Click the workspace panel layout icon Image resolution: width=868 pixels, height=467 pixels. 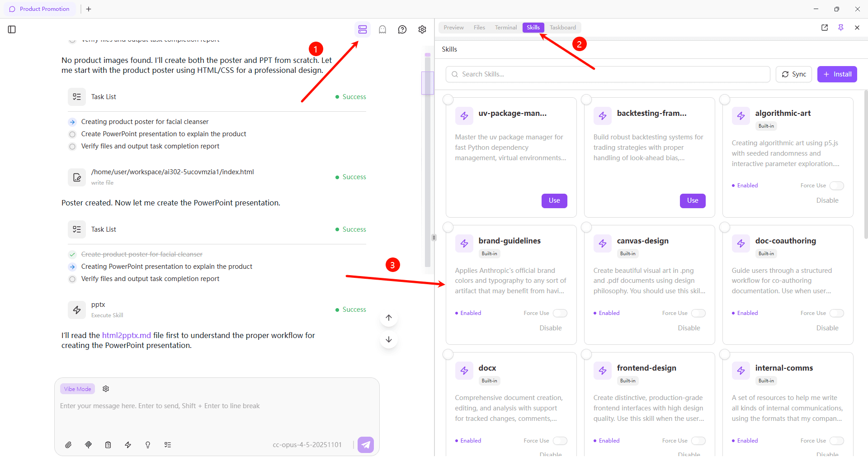[x=362, y=29]
